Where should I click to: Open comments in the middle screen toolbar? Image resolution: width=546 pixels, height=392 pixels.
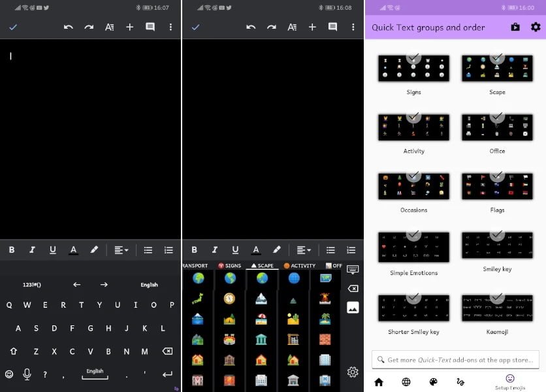coord(332,27)
